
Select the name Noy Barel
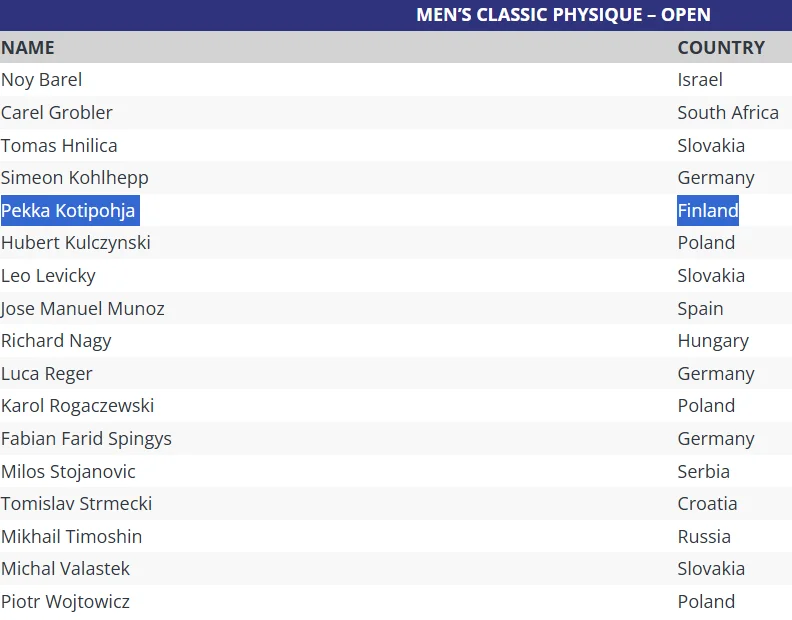42,80
